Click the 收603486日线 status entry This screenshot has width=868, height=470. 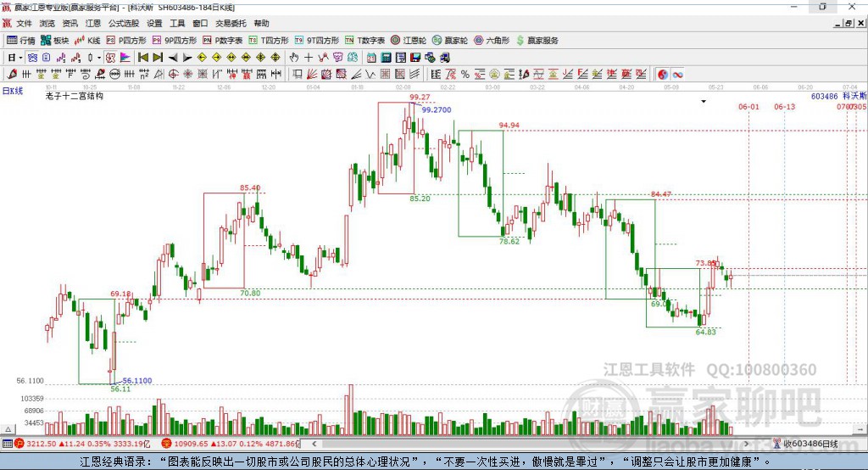point(805,444)
